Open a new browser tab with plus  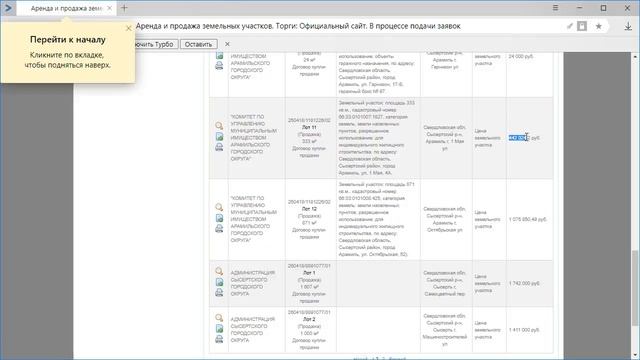(x=124, y=8)
